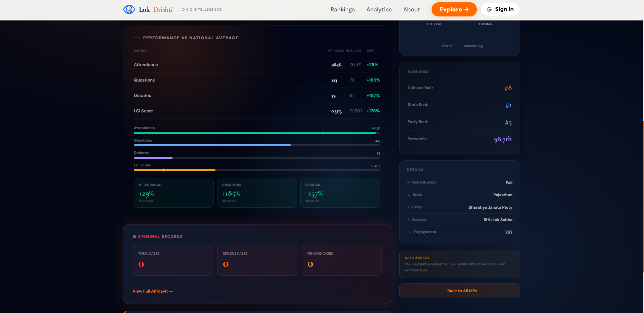Select the About navigation item

411,9
